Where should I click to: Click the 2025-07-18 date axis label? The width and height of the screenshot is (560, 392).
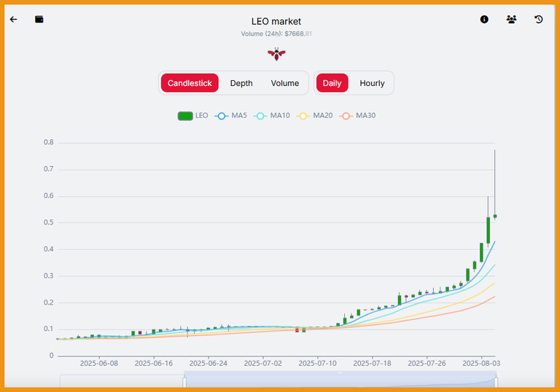pos(372,363)
